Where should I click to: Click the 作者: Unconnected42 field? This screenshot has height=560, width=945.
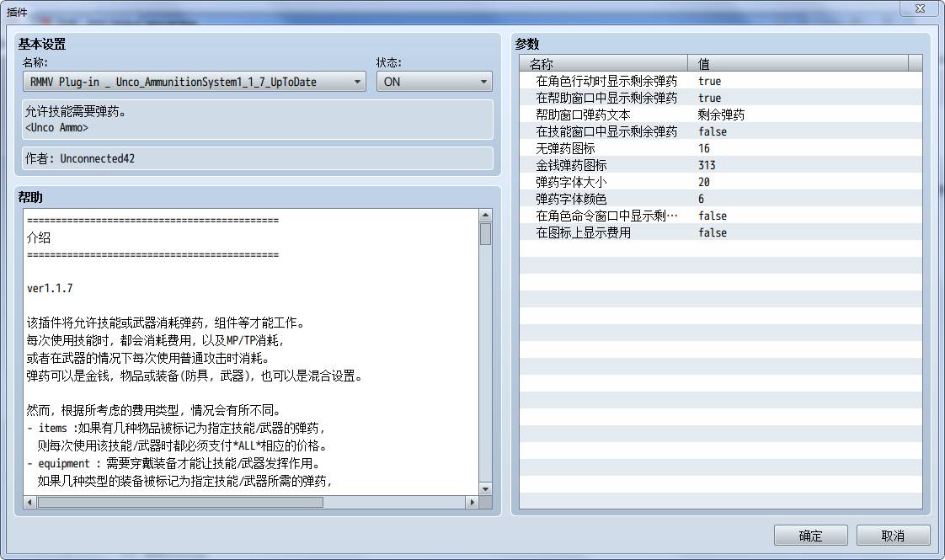[258, 158]
